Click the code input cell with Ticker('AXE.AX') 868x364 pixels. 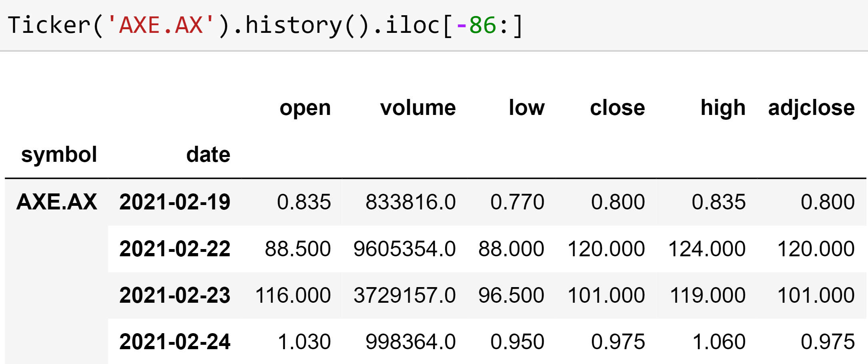(434, 25)
